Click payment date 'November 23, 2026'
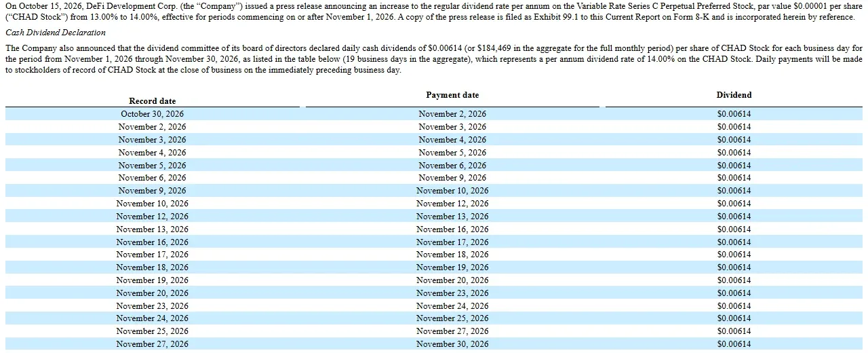 [x=452, y=293]
